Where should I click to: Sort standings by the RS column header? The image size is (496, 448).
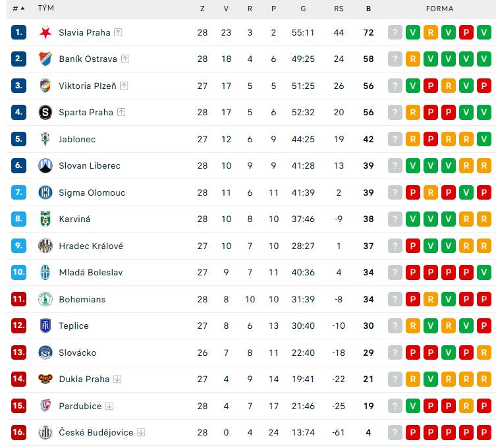click(339, 9)
